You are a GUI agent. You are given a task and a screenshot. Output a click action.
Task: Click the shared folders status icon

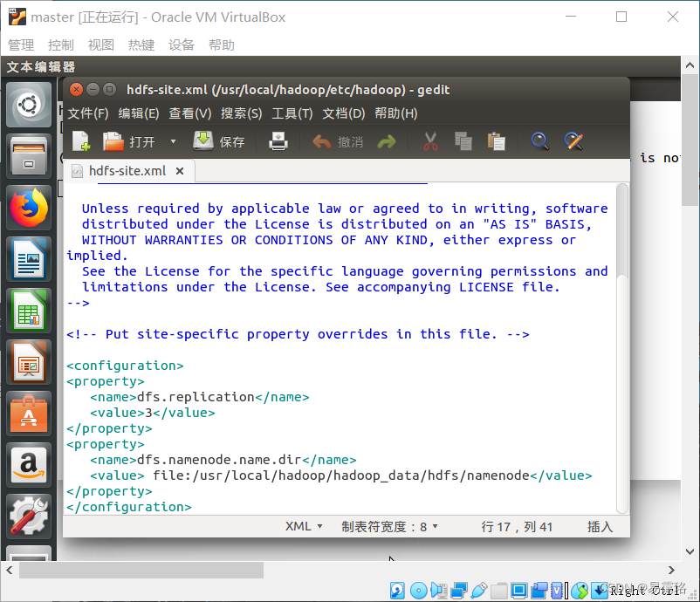point(498,591)
